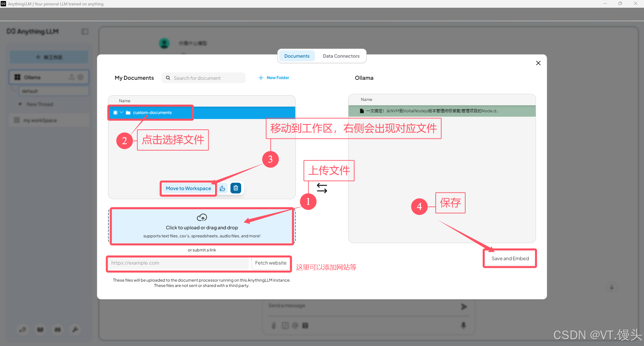The width and height of the screenshot is (644, 346).
Task: Click the first sidebar footer icon
Action: tap(22, 330)
